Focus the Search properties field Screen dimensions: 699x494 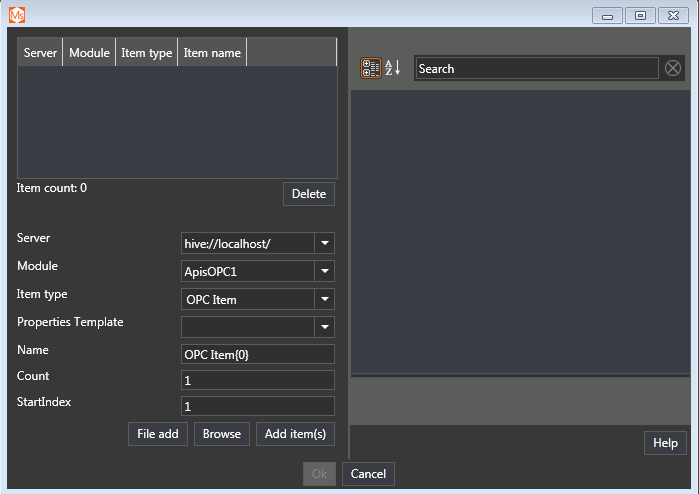(x=535, y=68)
